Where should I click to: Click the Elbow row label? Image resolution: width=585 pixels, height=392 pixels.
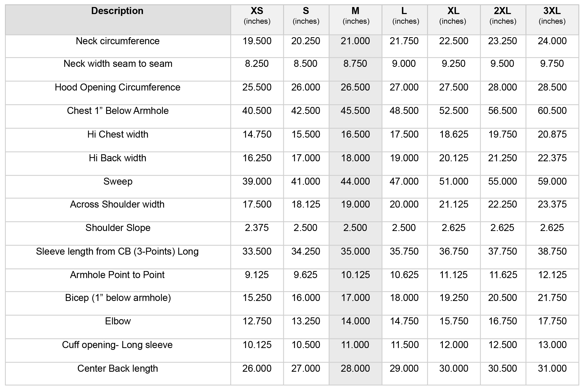pyautogui.click(x=118, y=321)
